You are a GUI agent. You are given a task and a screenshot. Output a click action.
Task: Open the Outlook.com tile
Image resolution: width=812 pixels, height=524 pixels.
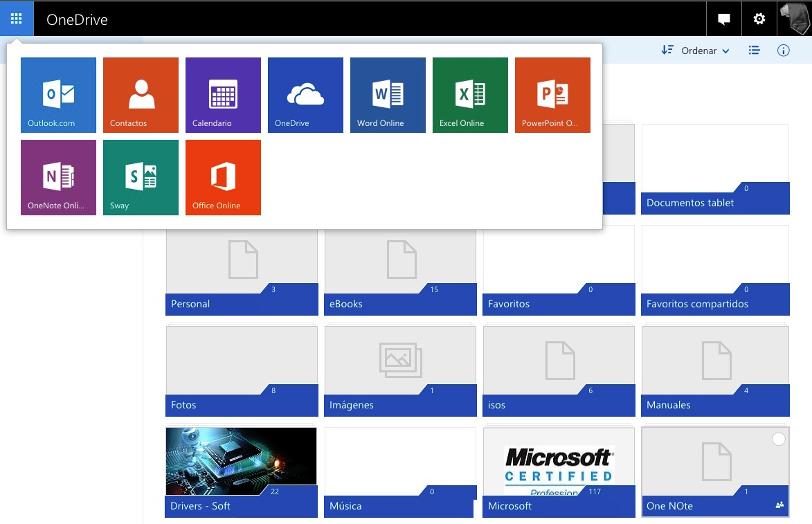59,96
